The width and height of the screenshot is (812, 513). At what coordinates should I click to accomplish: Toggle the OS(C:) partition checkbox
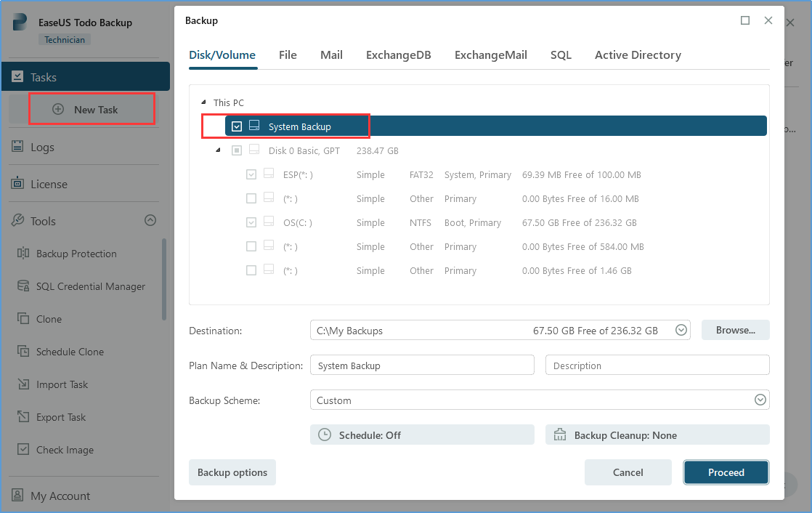251,222
